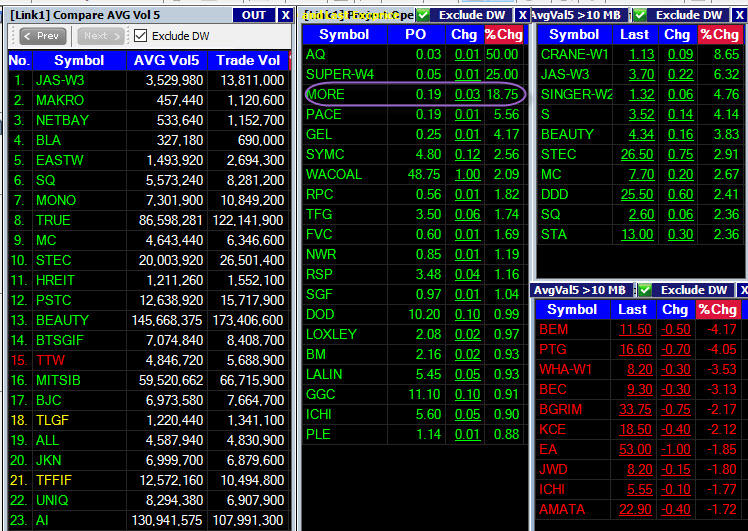This screenshot has width=748, height=531.
Task: Select SINGER-W2 in the gainers panel
Action: point(577,95)
